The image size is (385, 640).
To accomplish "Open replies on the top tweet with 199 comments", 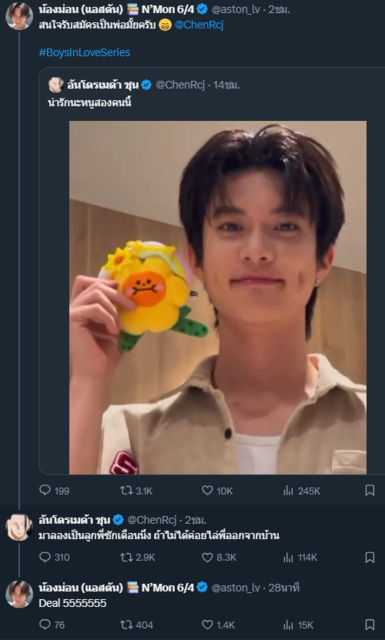I will [x=54, y=491].
